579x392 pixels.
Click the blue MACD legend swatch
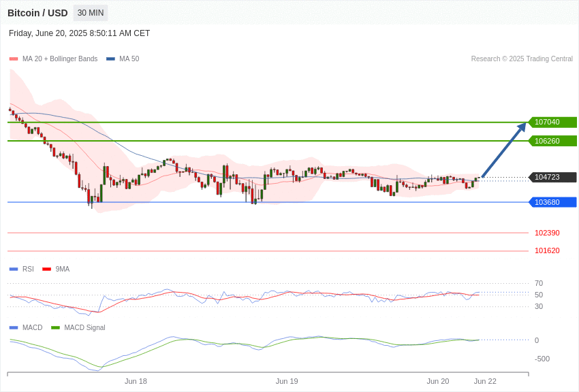click(14, 327)
